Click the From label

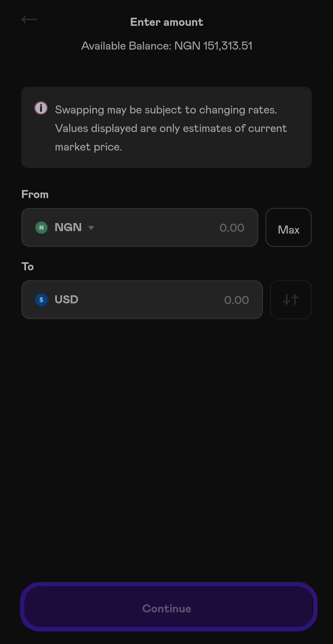[x=35, y=194]
